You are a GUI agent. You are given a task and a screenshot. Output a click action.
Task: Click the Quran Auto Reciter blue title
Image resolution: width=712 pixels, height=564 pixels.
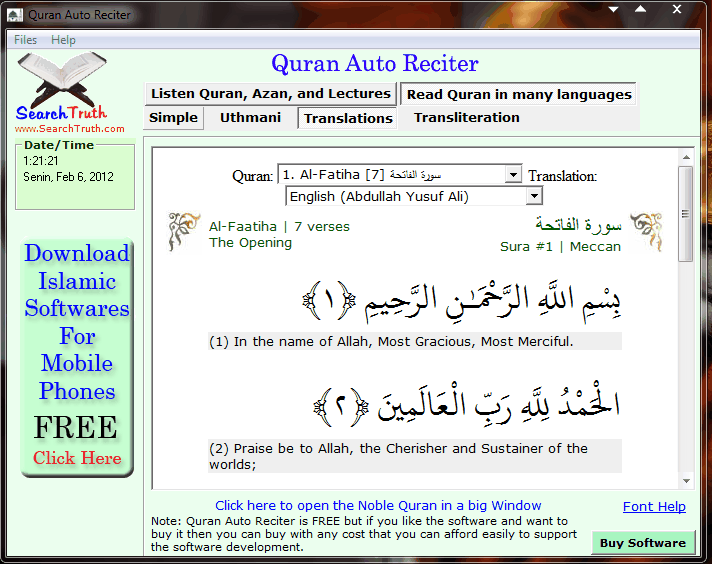[375, 64]
